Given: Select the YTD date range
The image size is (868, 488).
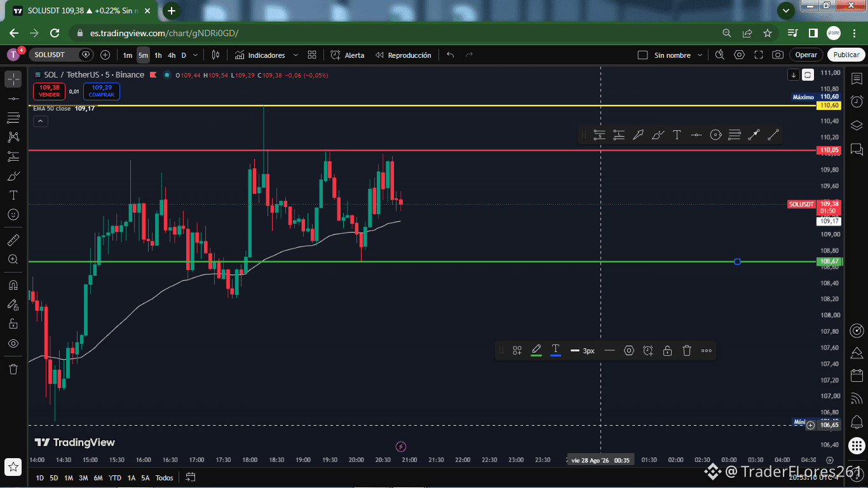Looking at the screenshot, I should (x=115, y=478).
